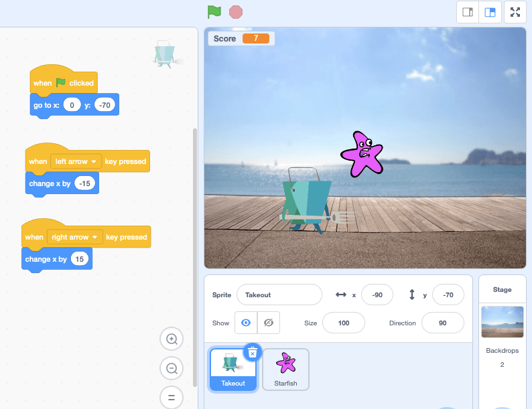Edit the sprite name field
The image size is (532, 409).
point(279,295)
